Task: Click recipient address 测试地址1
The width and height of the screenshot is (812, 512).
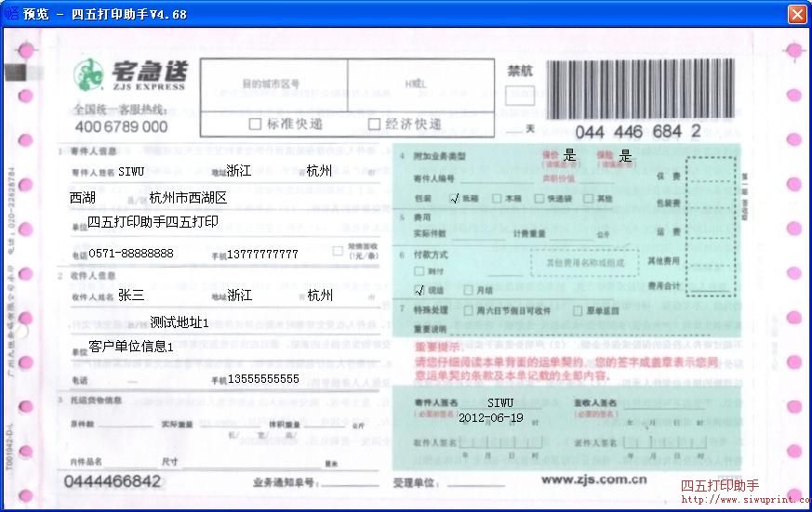Action: click(180, 322)
